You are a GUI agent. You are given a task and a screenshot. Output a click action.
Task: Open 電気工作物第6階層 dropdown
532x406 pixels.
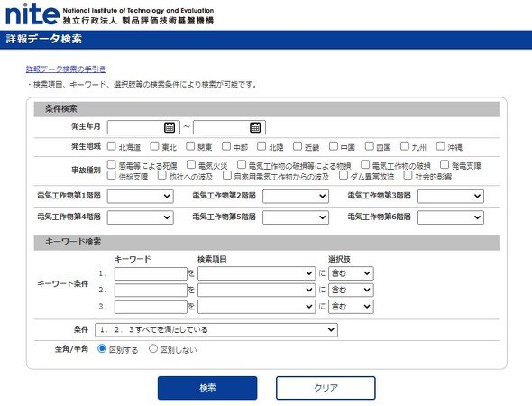[x=451, y=217]
